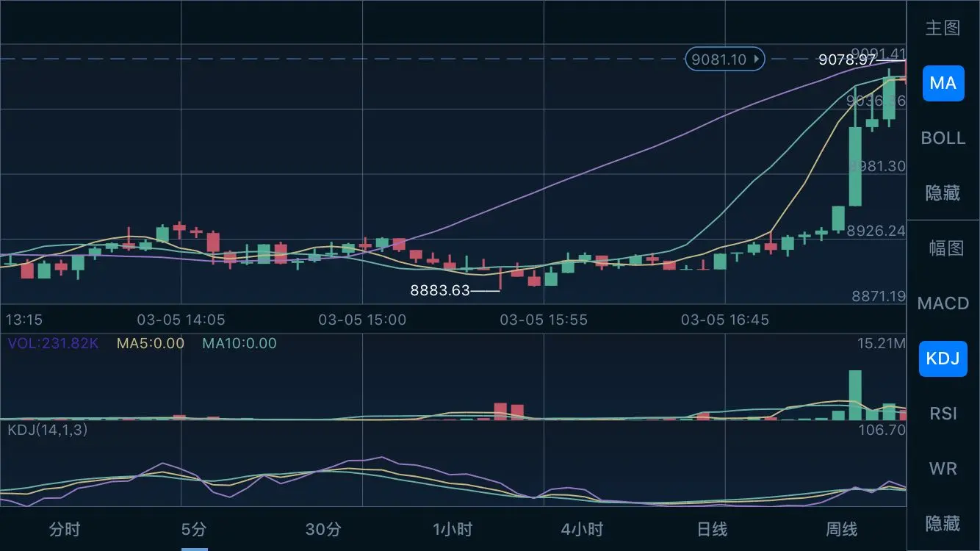The image size is (980, 551).
Task: Switch to 4小时 interval tab
Action: pyautogui.click(x=582, y=529)
